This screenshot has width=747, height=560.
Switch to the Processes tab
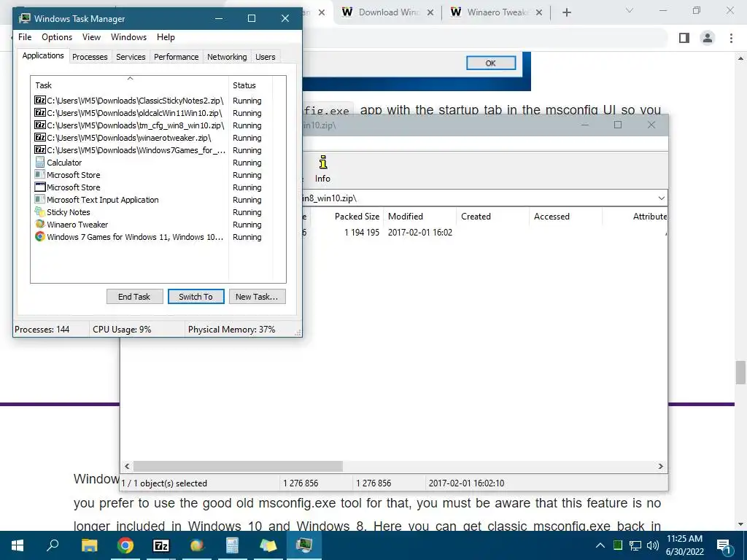90,57
